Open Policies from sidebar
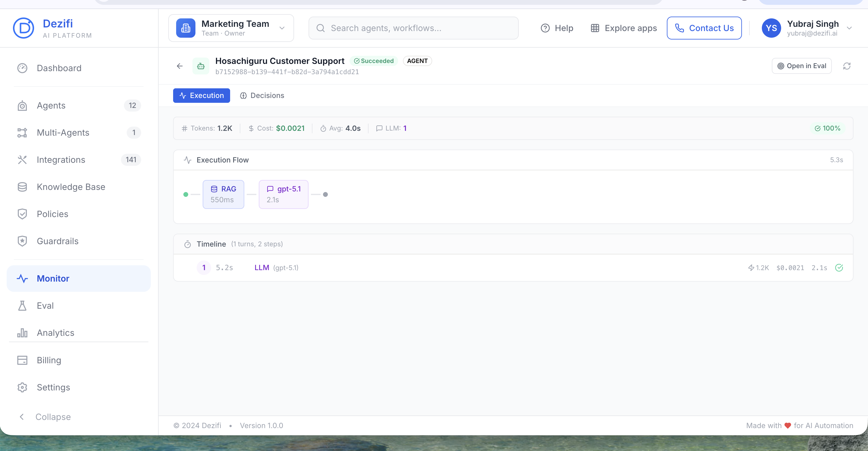Viewport: 868px width, 451px height. pyautogui.click(x=78, y=214)
